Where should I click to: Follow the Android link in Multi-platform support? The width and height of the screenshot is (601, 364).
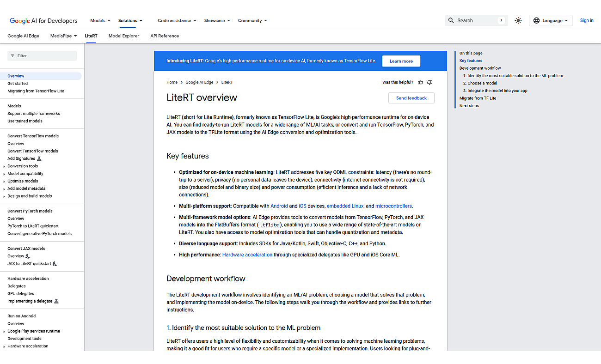click(x=279, y=206)
